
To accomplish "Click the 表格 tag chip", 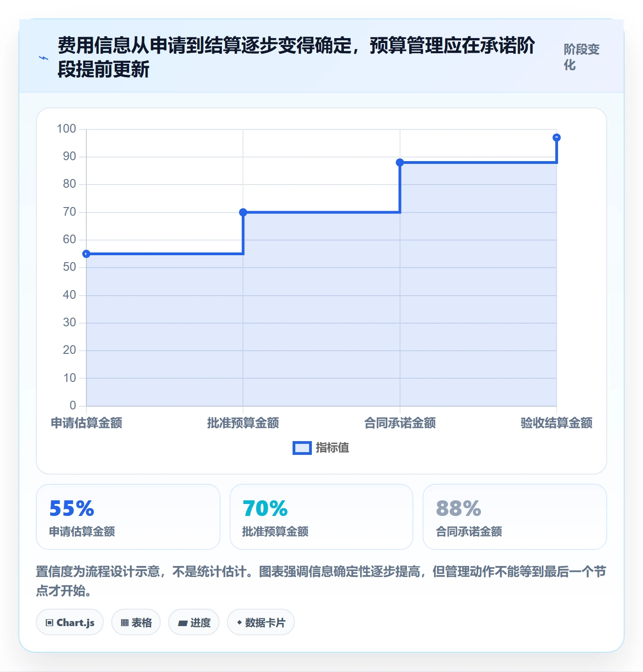I will 136,622.
